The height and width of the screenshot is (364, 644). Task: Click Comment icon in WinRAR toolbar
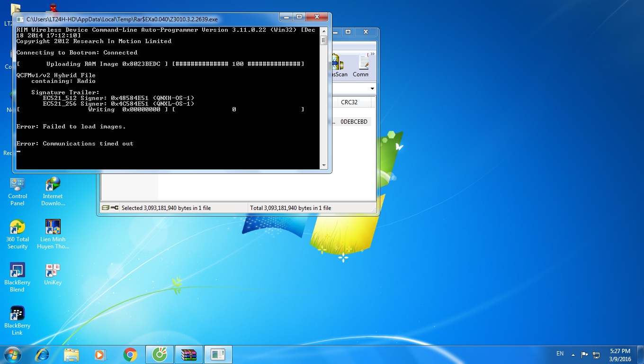[x=361, y=66]
